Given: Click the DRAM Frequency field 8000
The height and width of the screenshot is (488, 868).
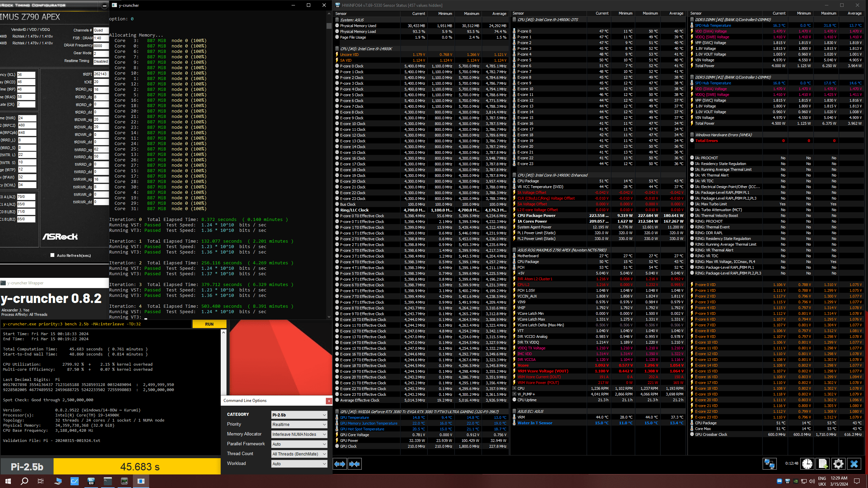Looking at the screenshot, I should pos(101,46).
